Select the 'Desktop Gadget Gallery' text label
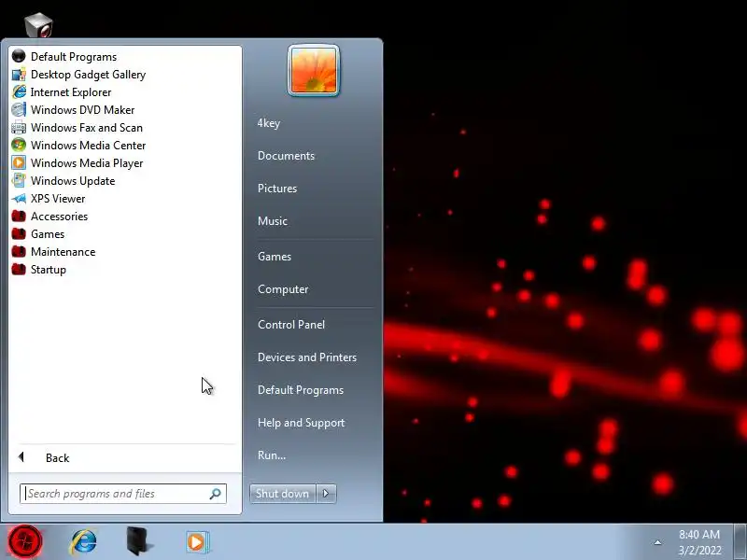 88,75
